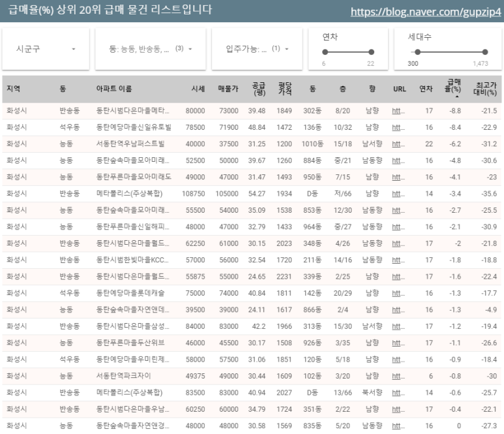Sort by 최고가 대비(%) column header
This screenshot has width=504, height=434.
point(485,89)
